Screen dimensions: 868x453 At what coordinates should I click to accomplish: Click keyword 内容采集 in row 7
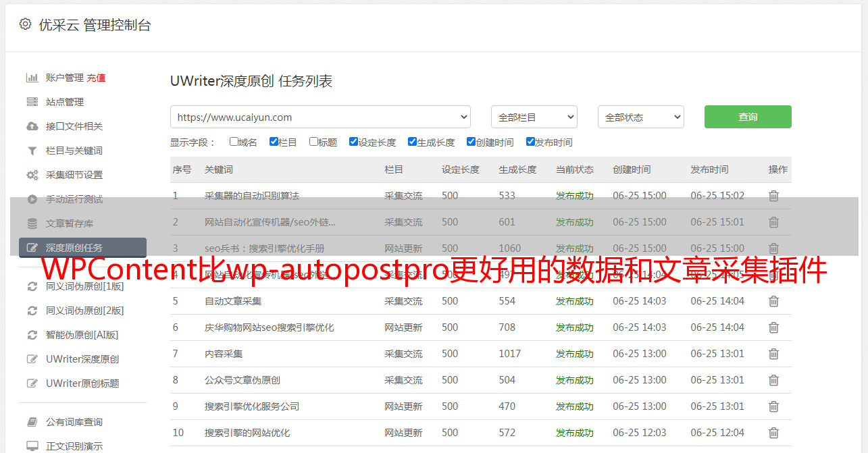(224, 354)
